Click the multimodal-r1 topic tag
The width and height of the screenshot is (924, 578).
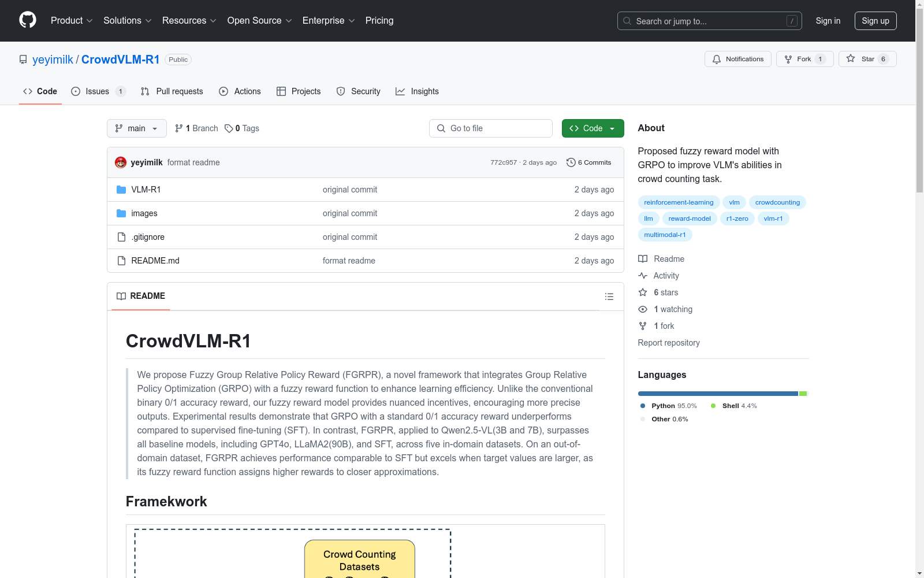tap(665, 235)
